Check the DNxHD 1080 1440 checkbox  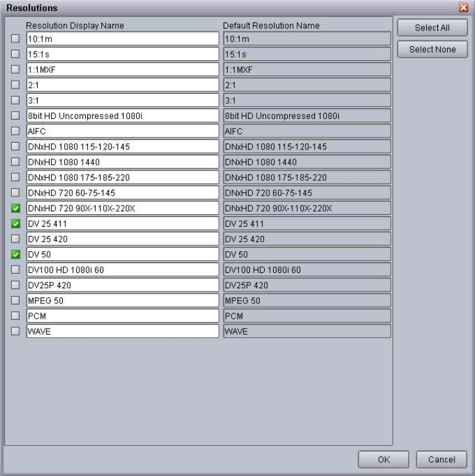pyautogui.click(x=15, y=162)
